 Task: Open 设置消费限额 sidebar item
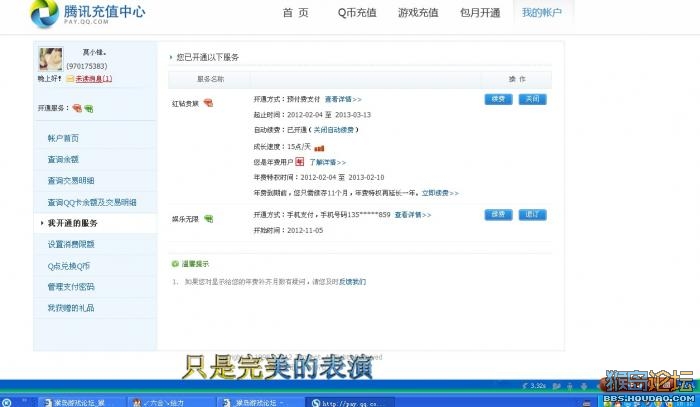click(71, 244)
